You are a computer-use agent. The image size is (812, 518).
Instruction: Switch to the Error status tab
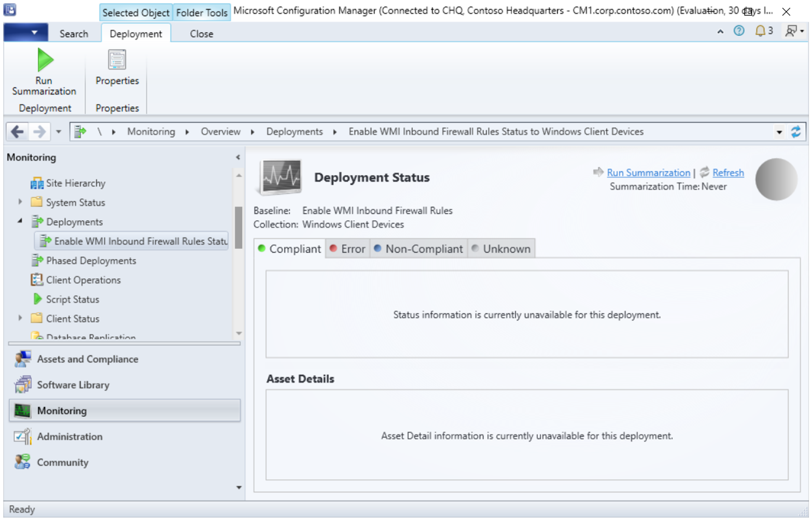348,249
